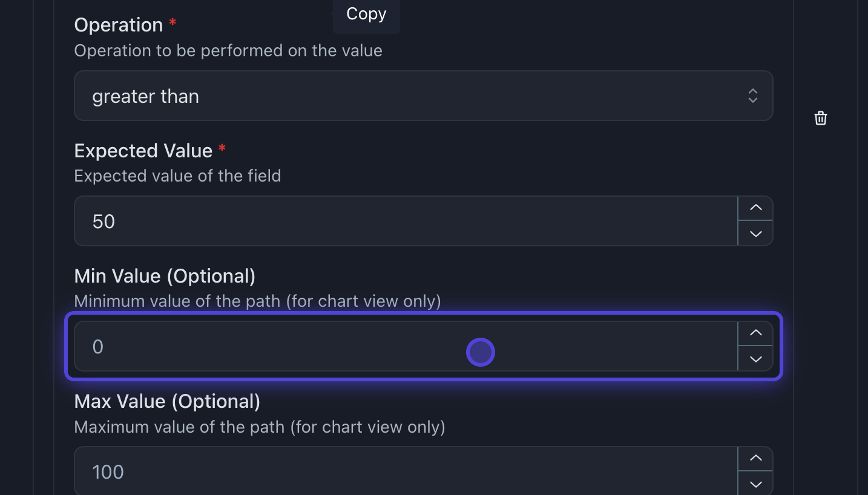
Task: Increase Max Value using up chevron
Action: click(x=755, y=459)
